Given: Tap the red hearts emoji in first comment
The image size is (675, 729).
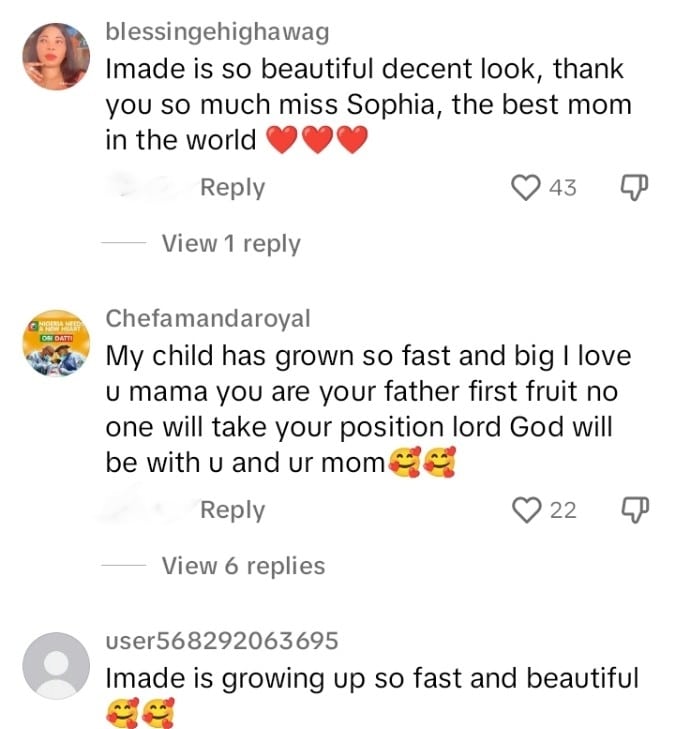Looking at the screenshot, I should click(318, 141).
